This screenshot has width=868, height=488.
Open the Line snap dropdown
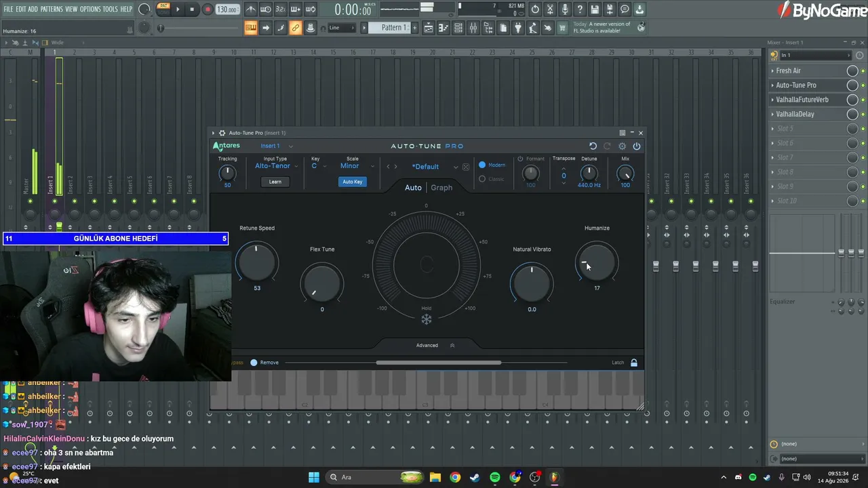click(342, 28)
